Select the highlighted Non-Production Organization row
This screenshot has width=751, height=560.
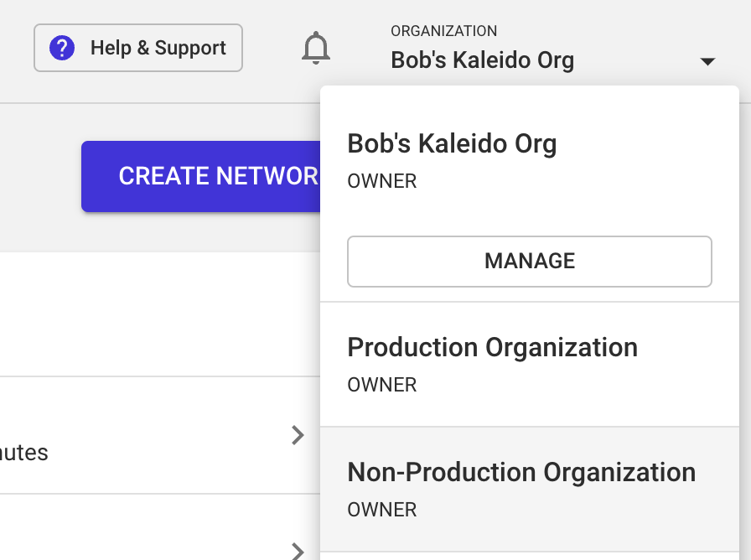pyautogui.click(x=521, y=472)
